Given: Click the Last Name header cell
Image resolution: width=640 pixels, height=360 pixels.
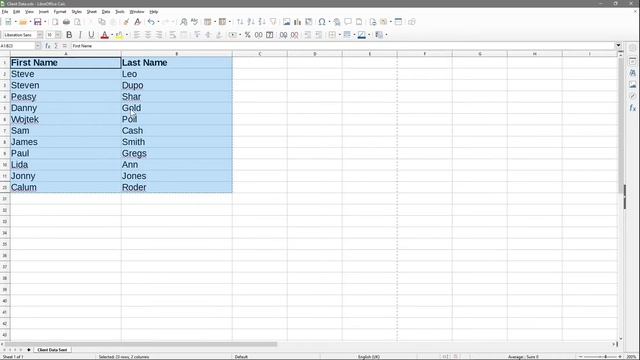Looking at the screenshot, I should click(x=177, y=63).
